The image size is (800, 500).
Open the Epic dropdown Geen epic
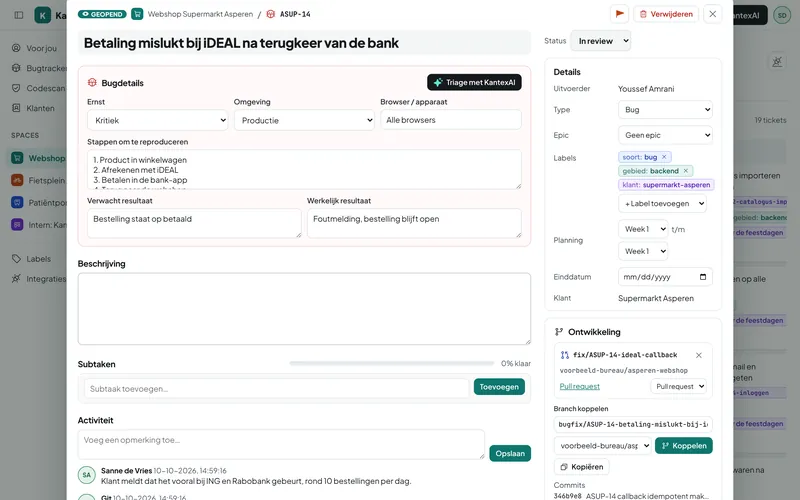tap(665, 135)
